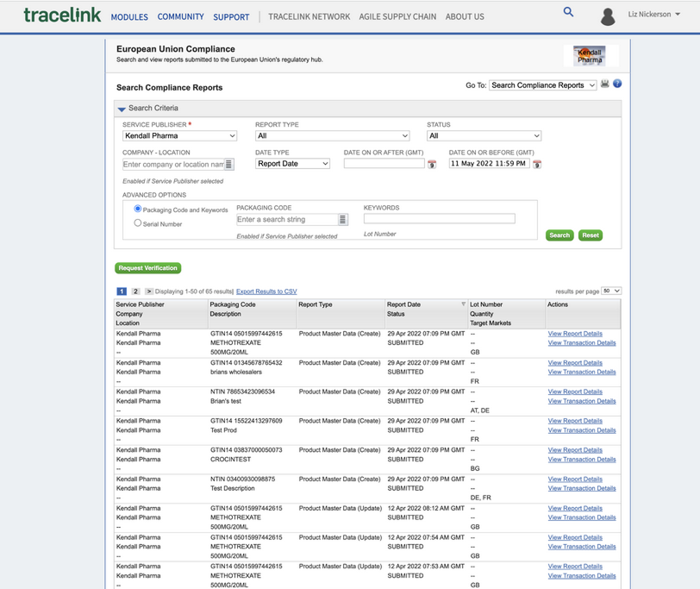Open the Status dropdown
The width and height of the screenshot is (700, 589).
pyautogui.click(x=484, y=135)
